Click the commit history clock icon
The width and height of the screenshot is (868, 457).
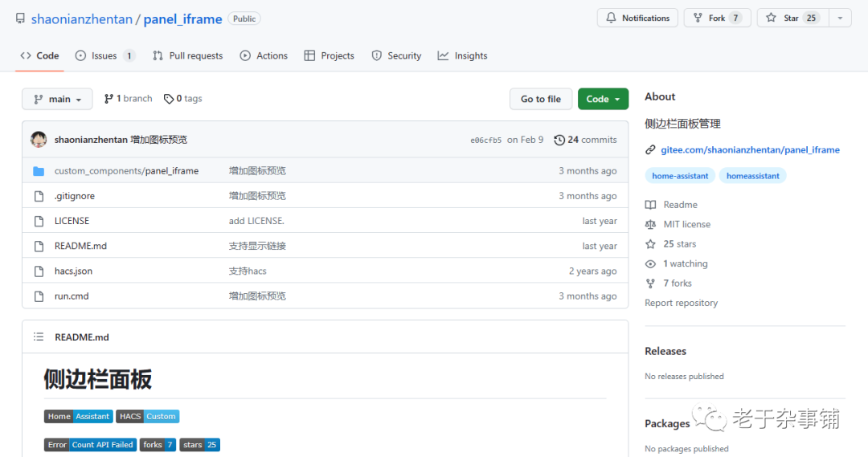pos(559,140)
